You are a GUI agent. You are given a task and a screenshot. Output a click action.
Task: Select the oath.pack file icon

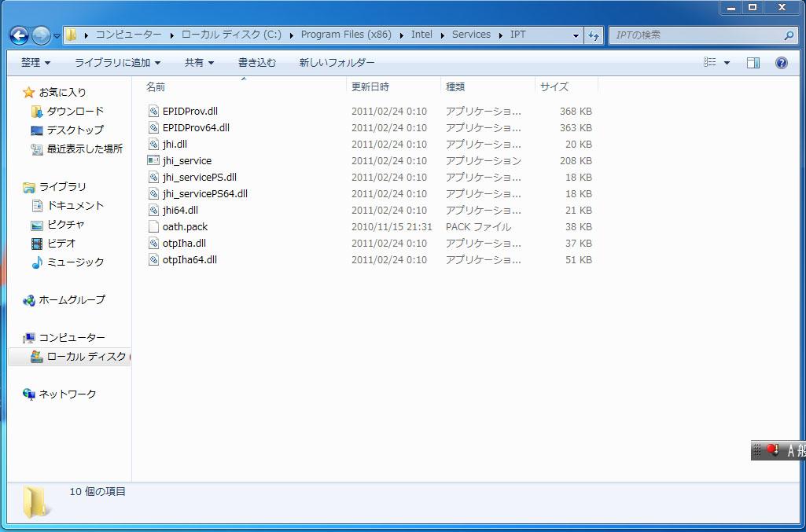tap(153, 226)
